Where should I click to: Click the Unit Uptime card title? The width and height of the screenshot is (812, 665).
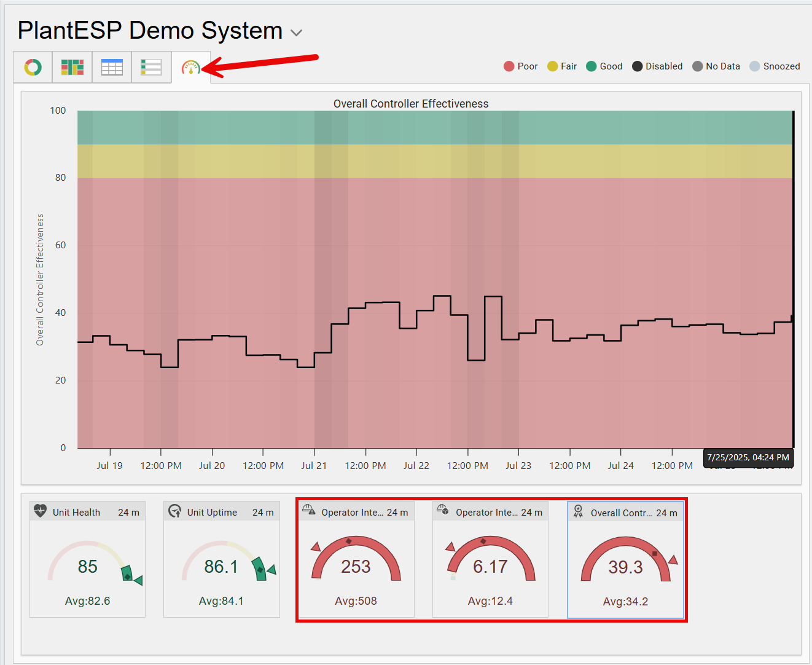coord(212,513)
